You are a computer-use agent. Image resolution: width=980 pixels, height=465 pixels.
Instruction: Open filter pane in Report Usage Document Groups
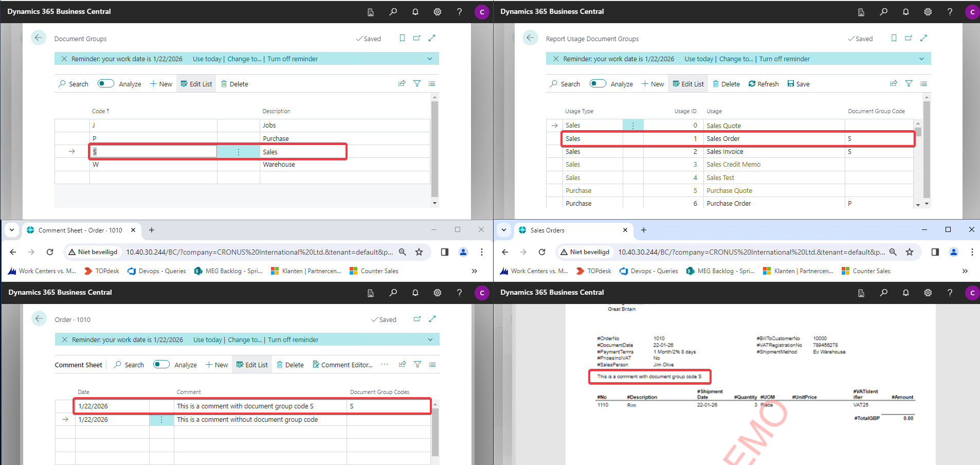pos(909,83)
